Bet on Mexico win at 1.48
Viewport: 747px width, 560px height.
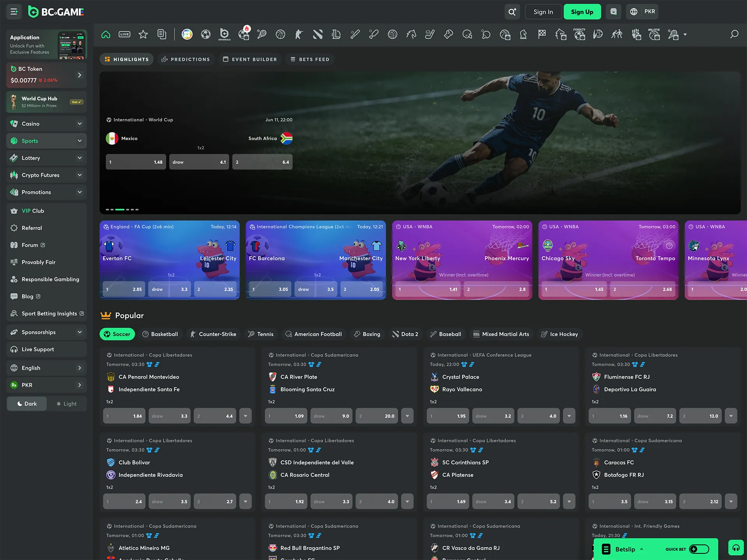136,162
